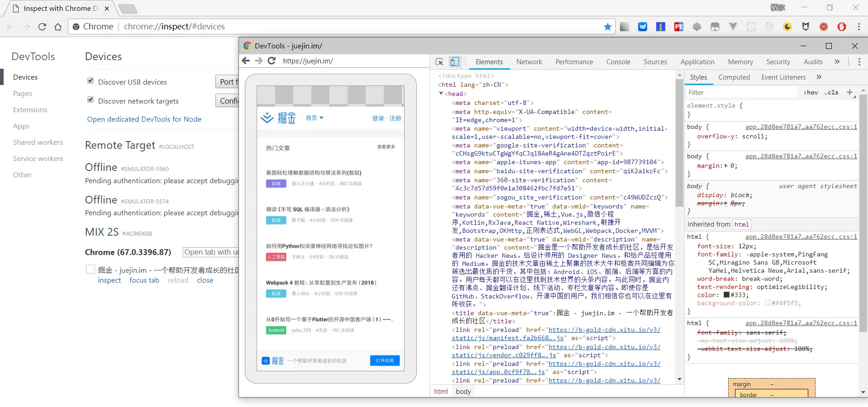This screenshot has height=407, width=868.
Task: Open the 首页 dropdown in the preview
Action: pyautogui.click(x=315, y=118)
